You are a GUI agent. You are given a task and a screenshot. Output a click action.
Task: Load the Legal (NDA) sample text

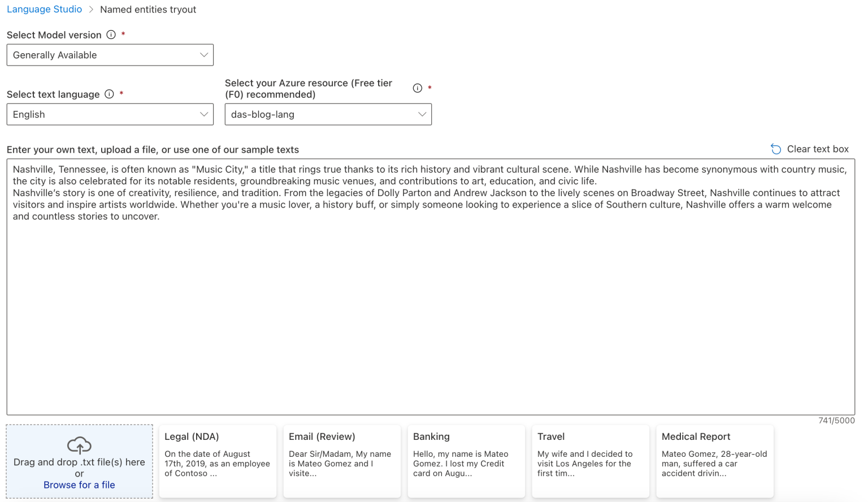[218, 461]
